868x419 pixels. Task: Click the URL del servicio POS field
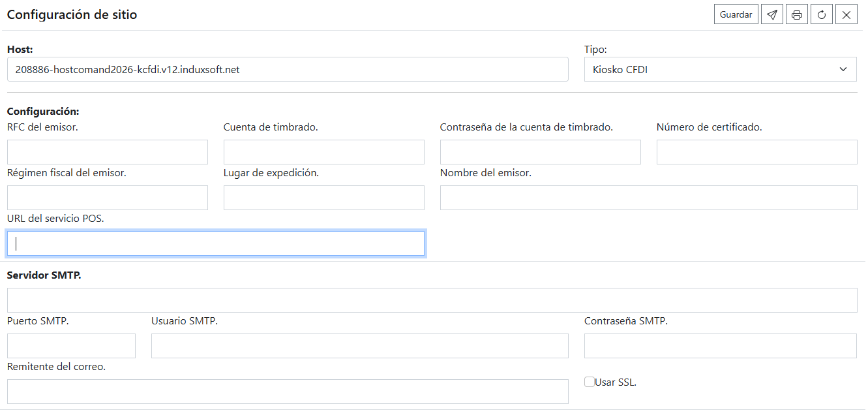[x=216, y=243]
